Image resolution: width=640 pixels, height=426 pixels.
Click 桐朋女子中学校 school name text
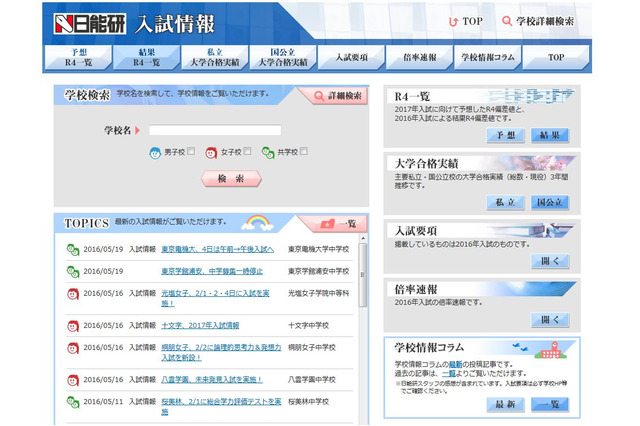(311, 348)
